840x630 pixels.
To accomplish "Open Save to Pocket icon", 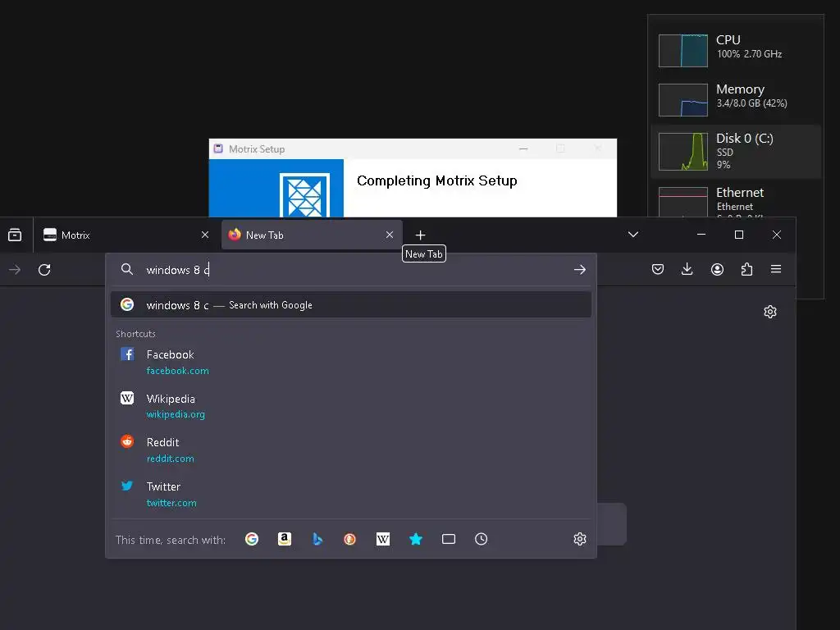I will [658, 269].
